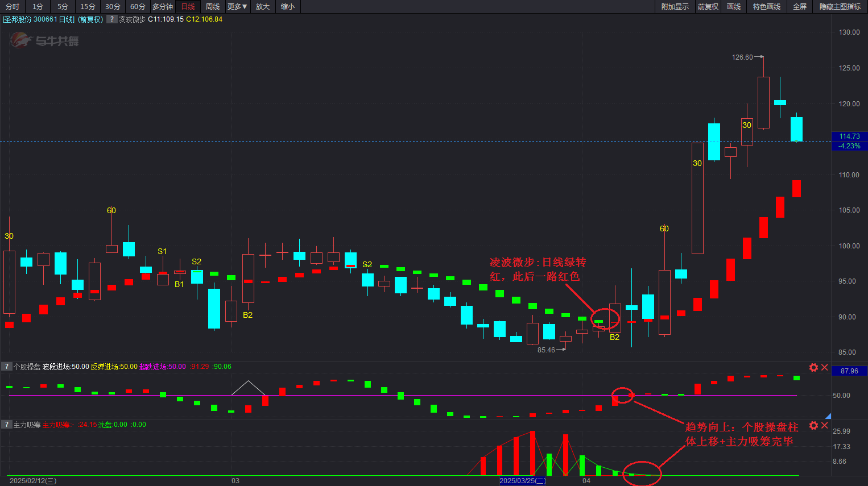Viewport: 868px width, 486px height.
Task: Toggle the 前复权 adjustment button
Action: click(x=708, y=7)
